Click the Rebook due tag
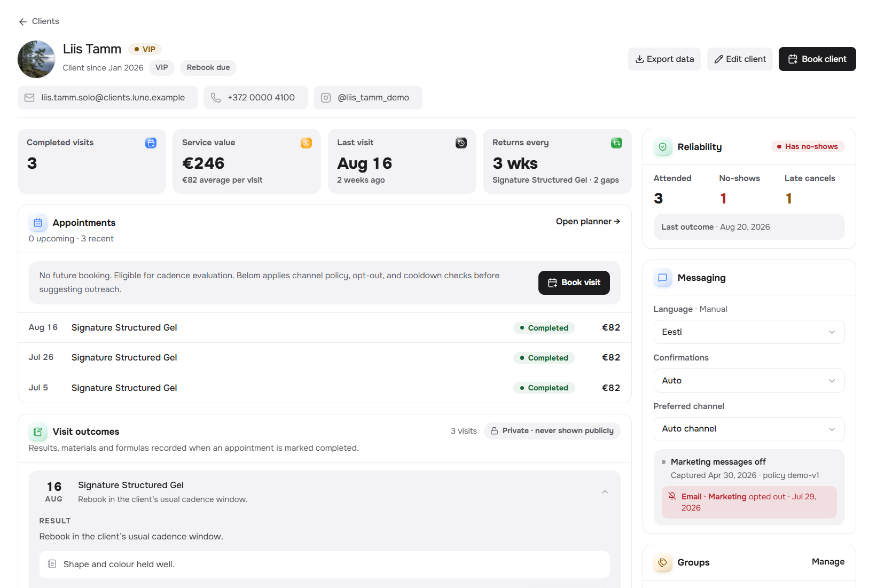The width and height of the screenshot is (869, 588). pos(208,68)
